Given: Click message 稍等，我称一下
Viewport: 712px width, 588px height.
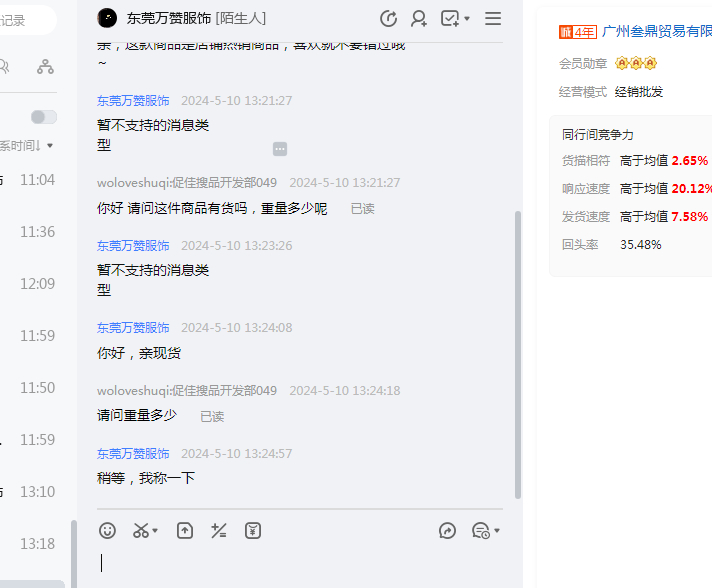Looking at the screenshot, I should pos(146,478).
